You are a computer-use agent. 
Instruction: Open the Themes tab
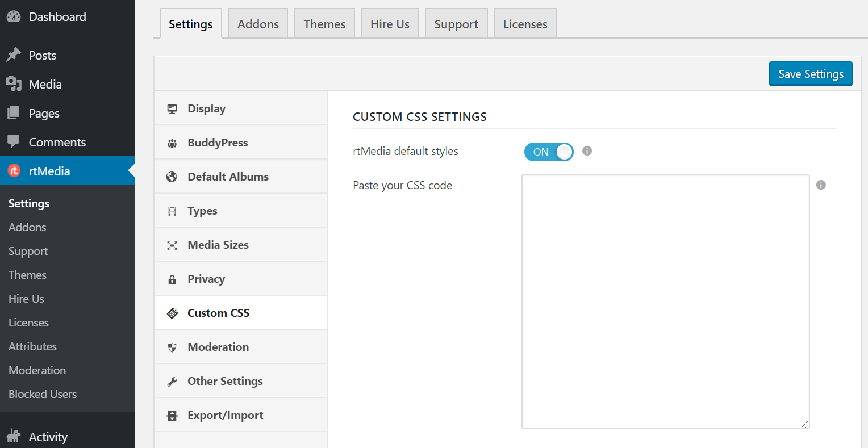[x=324, y=23]
